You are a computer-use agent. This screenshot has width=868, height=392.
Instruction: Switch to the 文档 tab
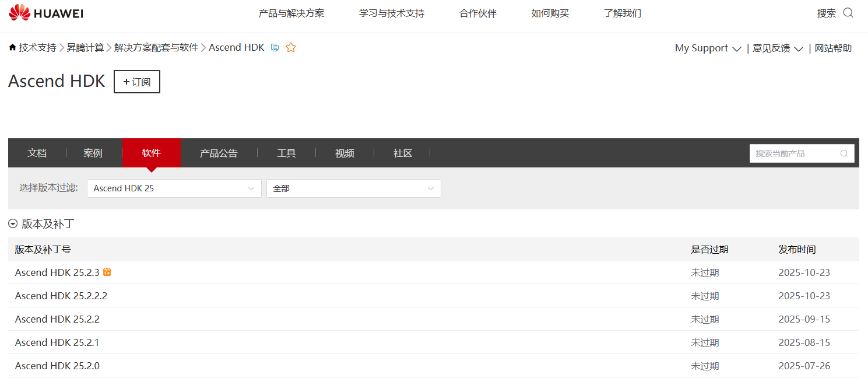[x=37, y=153]
